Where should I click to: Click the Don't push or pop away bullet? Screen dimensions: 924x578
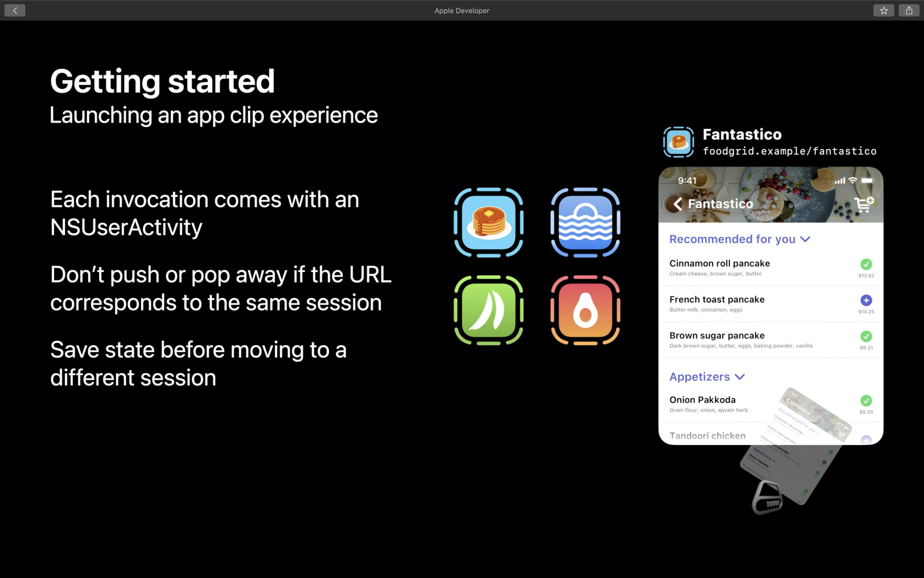pos(221,289)
